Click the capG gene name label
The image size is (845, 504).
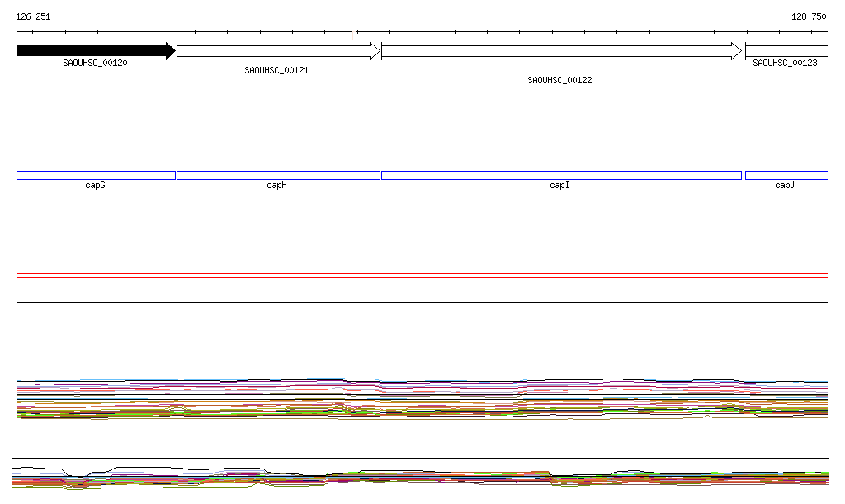pos(95,186)
